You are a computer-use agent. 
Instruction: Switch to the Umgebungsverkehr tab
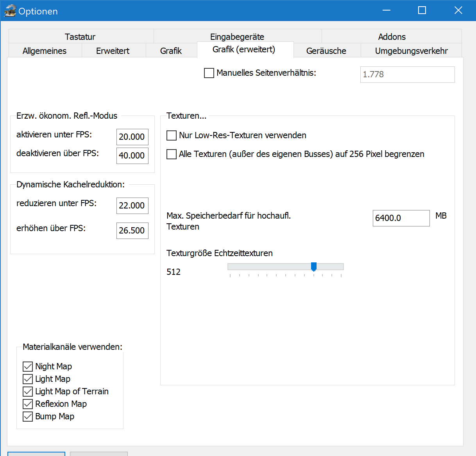(x=411, y=51)
